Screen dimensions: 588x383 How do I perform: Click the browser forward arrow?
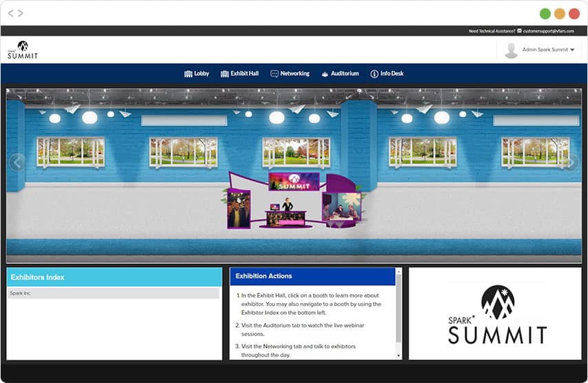click(x=20, y=14)
